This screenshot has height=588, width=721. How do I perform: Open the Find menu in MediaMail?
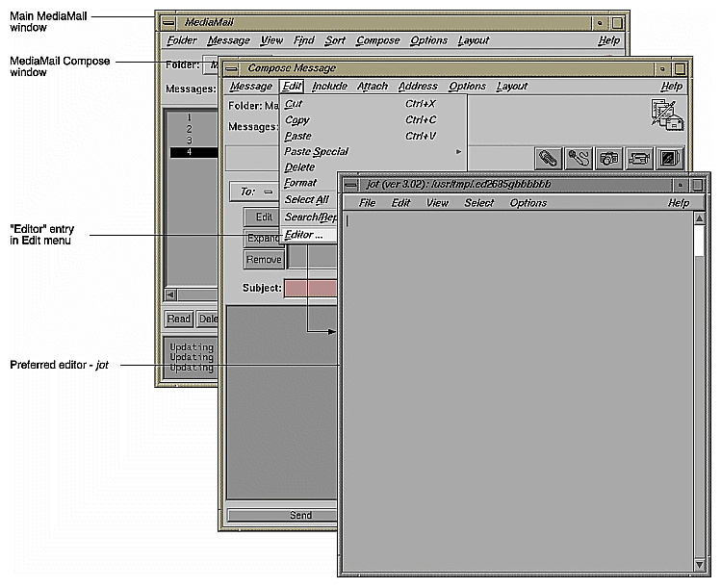(x=303, y=40)
